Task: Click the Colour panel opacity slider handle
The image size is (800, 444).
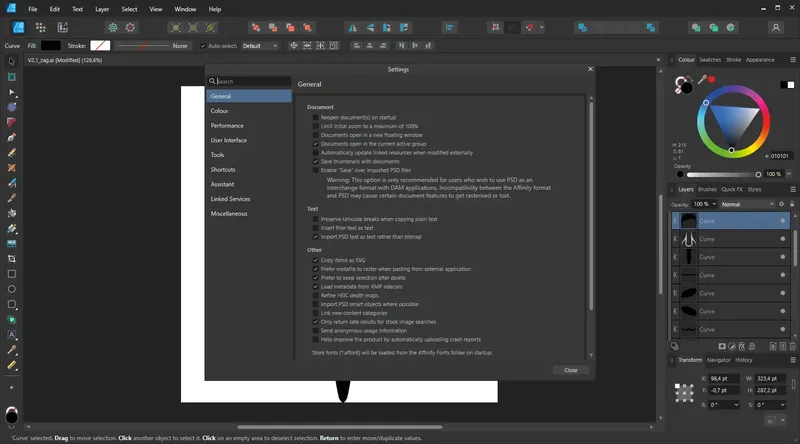Action: (758, 175)
